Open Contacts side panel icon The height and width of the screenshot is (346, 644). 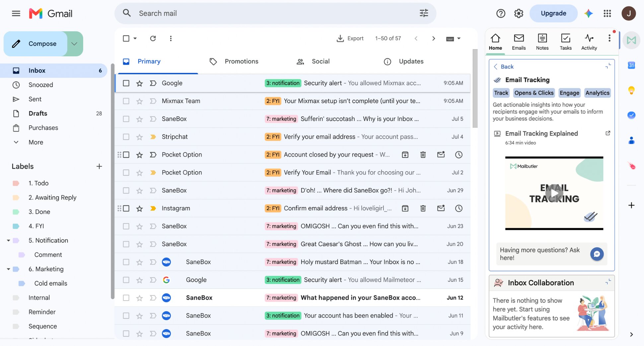631,141
